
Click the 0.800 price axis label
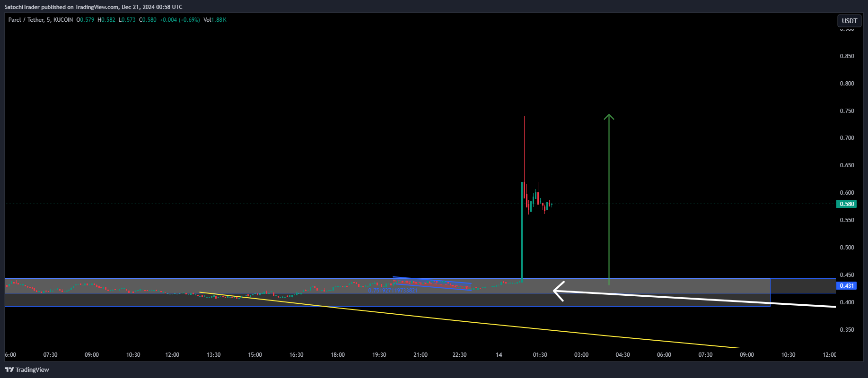(x=847, y=84)
